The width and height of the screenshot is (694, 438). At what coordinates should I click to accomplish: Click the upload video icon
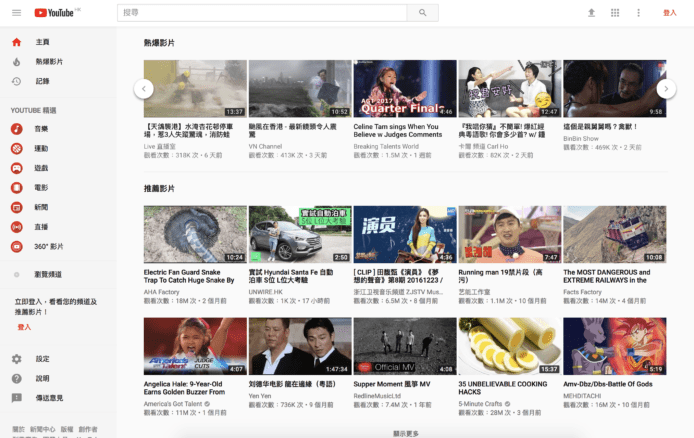click(x=591, y=13)
